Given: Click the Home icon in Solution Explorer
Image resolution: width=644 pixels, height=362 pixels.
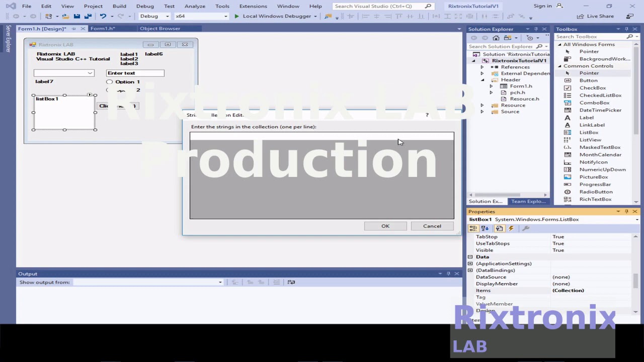Looking at the screenshot, I should click(x=496, y=38).
